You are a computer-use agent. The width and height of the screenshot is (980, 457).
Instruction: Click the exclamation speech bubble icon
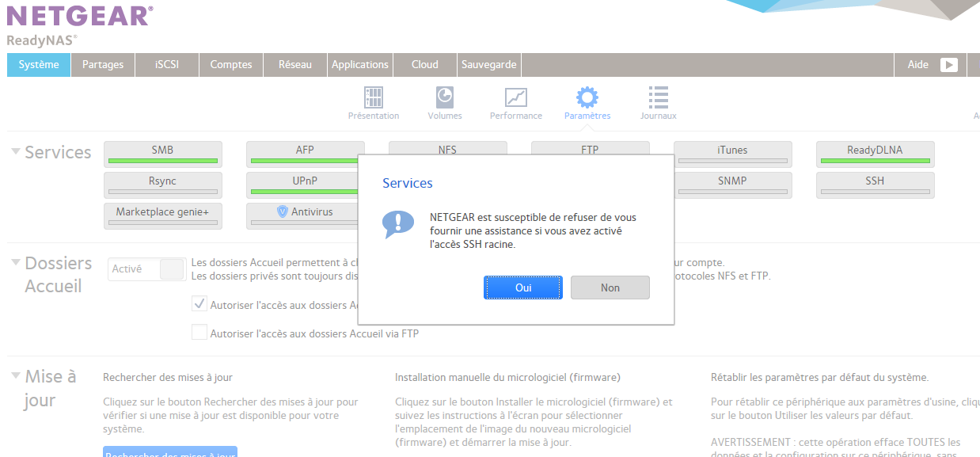(x=398, y=224)
